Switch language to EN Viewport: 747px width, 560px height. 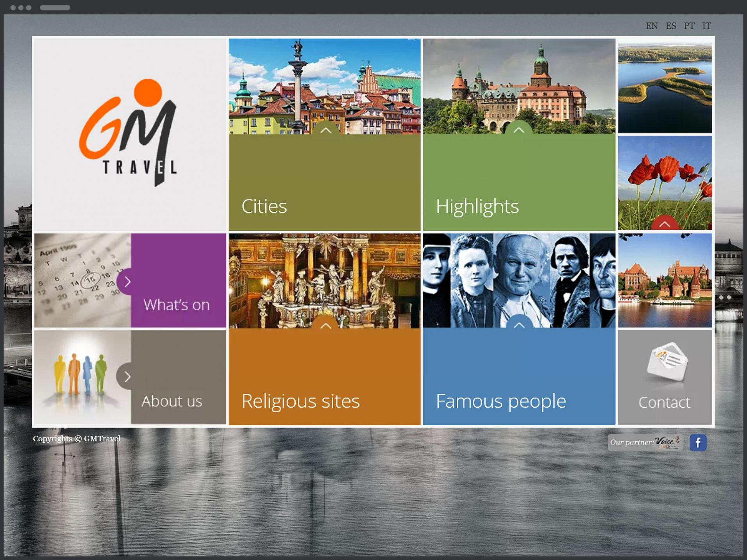(x=651, y=26)
